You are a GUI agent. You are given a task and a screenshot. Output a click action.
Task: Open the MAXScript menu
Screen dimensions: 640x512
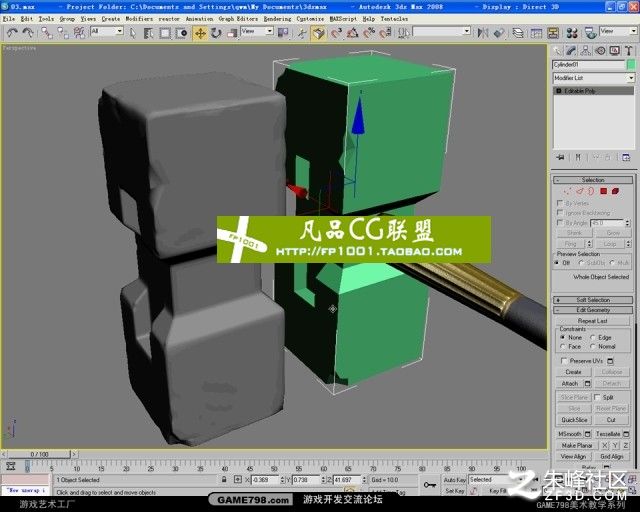coord(343,19)
